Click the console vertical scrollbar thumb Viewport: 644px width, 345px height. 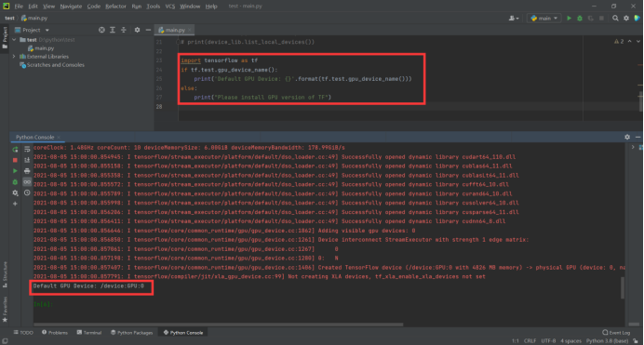pyautogui.click(x=623, y=288)
